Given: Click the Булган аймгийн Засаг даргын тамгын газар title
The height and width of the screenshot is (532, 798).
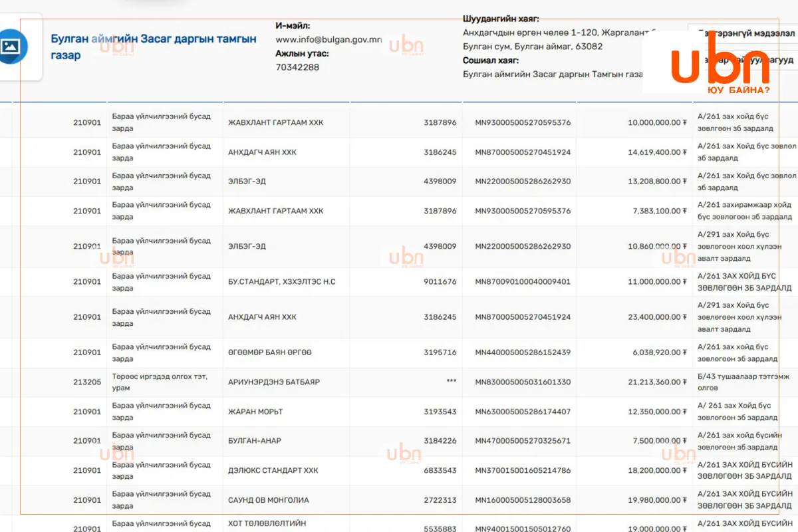Looking at the screenshot, I should click(154, 47).
